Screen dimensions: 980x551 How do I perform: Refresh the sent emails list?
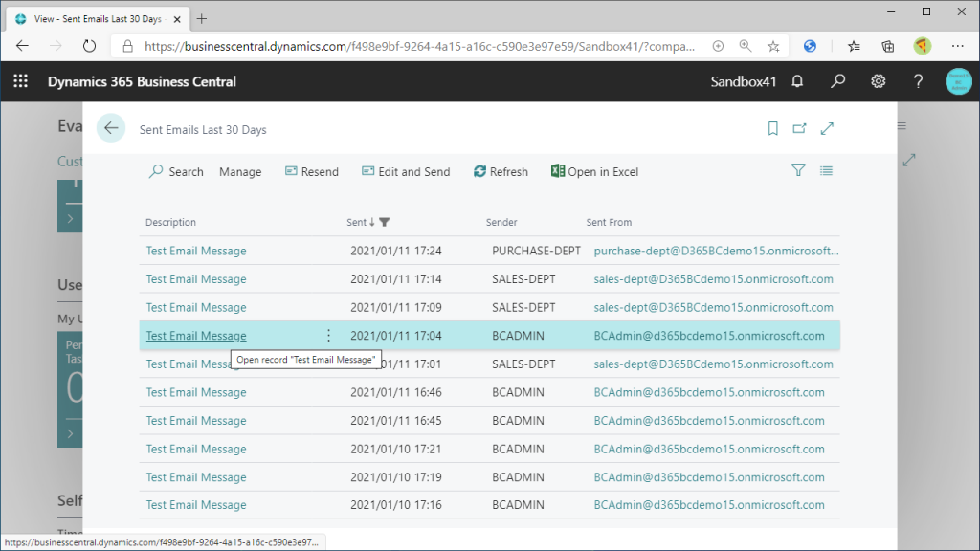501,172
